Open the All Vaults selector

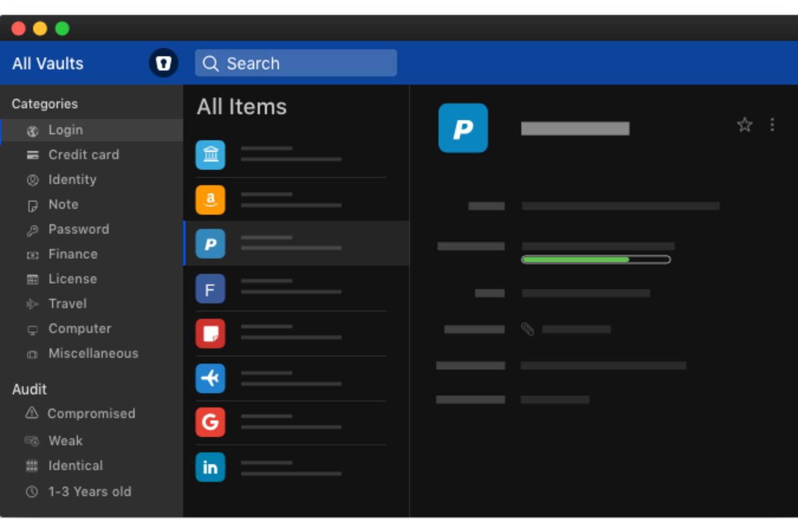pyautogui.click(x=48, y=64)
